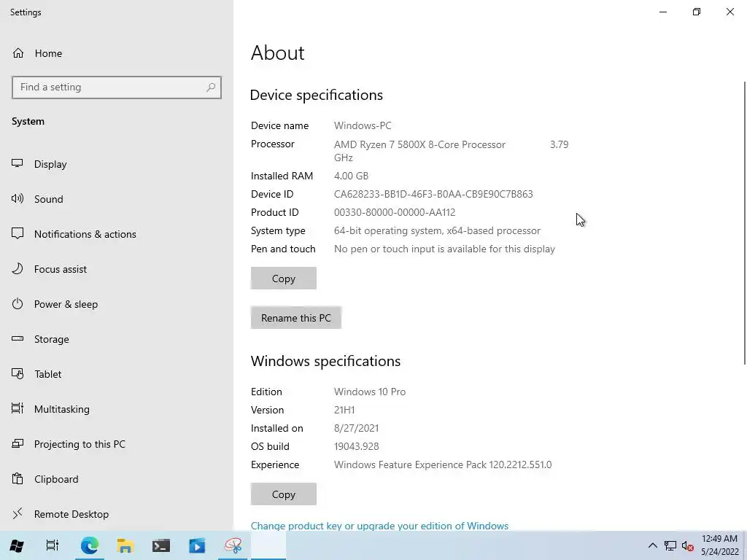Click Windows Feature Experience Pack text
747x560 pixels.
click(443, 464)
